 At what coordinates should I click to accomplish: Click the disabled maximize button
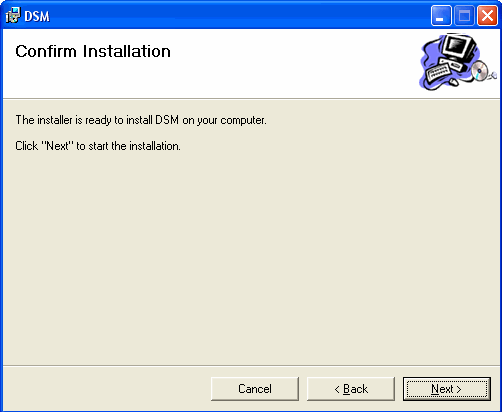(x=464, y=15)
